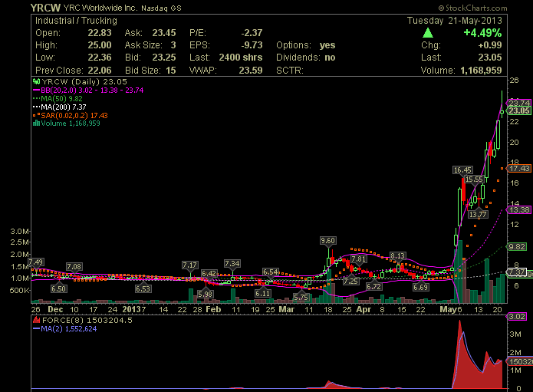
Task: Click the 17.43 SAR value axis tag
Action: [520, 167]
